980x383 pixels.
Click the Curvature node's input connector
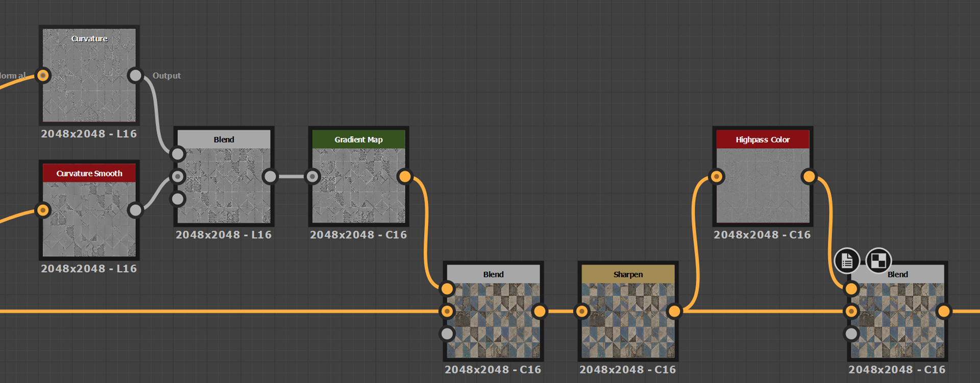click(x=43, y=76)
